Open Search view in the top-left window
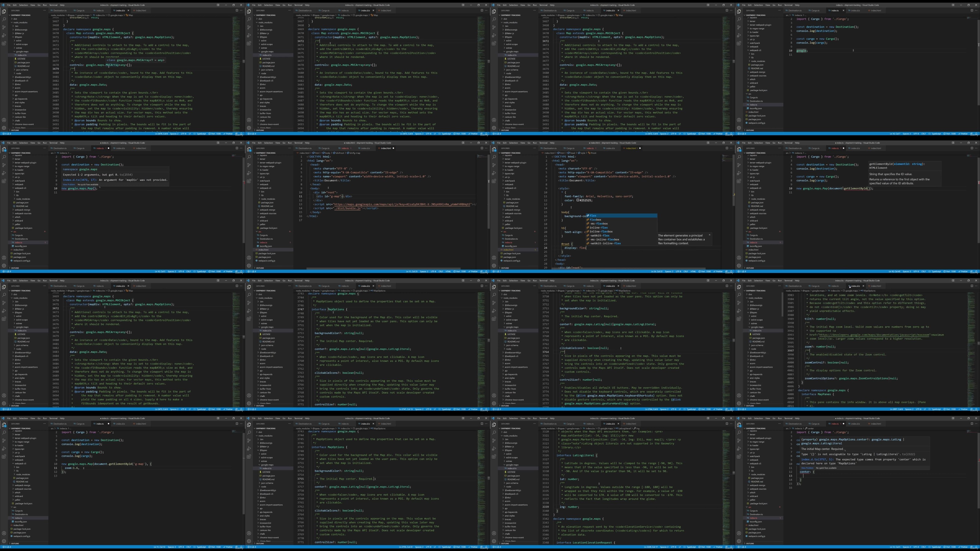Screen dimensions: 980x551 (x=4, y=19)
